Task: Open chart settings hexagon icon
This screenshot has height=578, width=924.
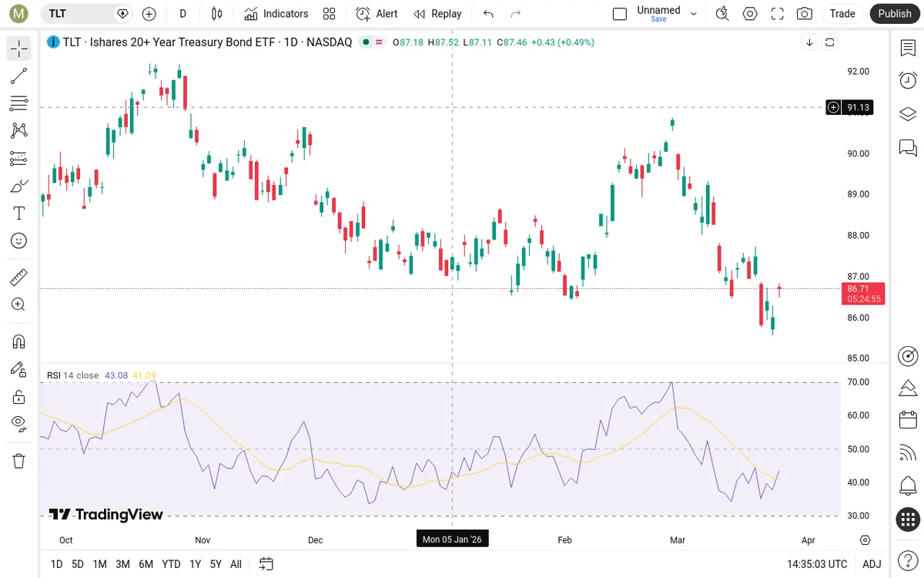Action: (750, 13)
